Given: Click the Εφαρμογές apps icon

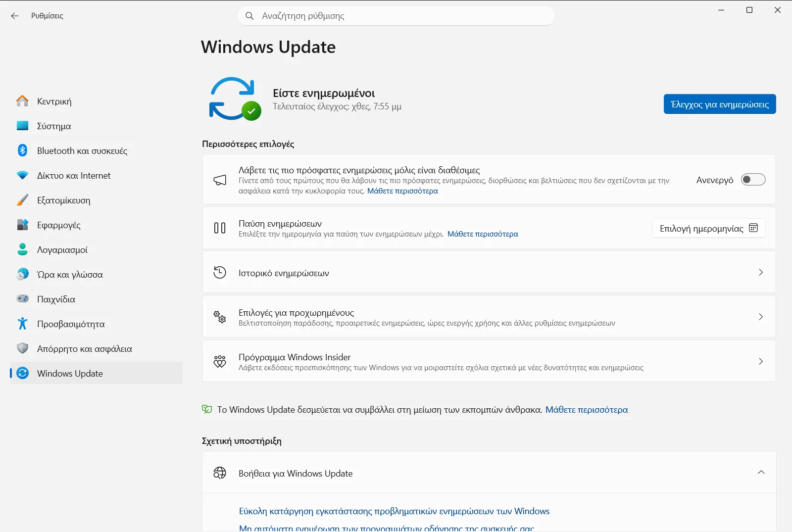Looking at the screenshot, I should 22,225.
